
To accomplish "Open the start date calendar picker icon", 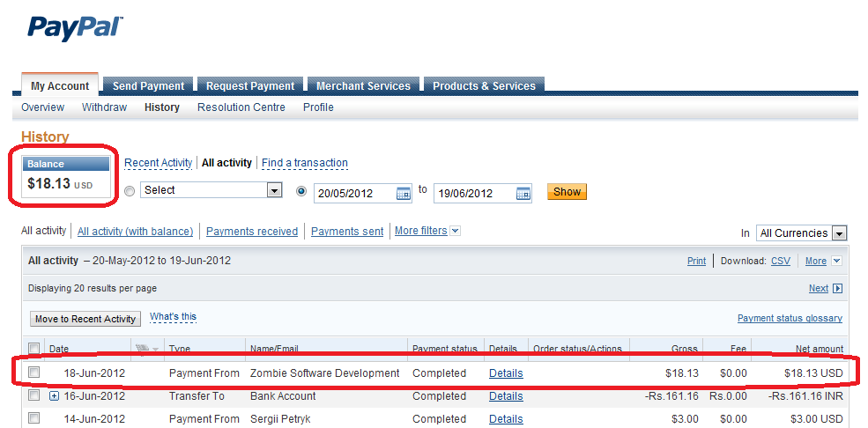I will 404,194.
